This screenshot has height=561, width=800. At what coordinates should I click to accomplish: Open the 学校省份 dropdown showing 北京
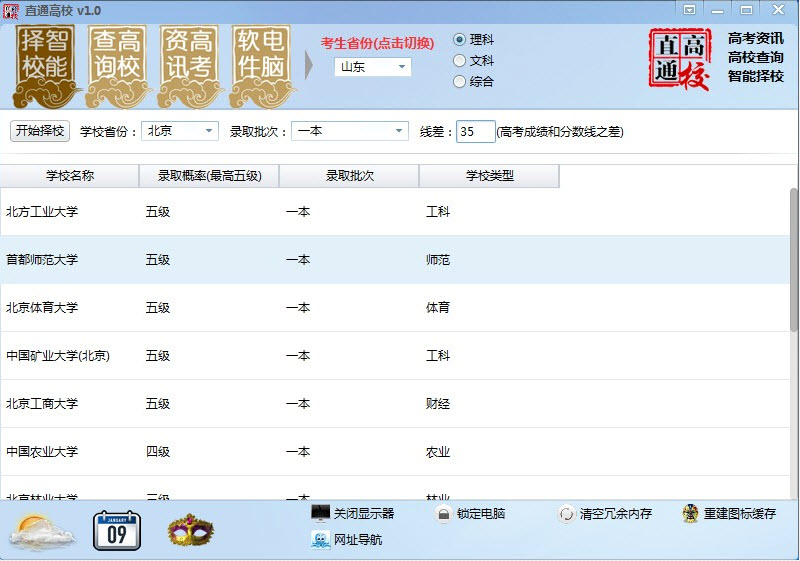pos(180,131)
